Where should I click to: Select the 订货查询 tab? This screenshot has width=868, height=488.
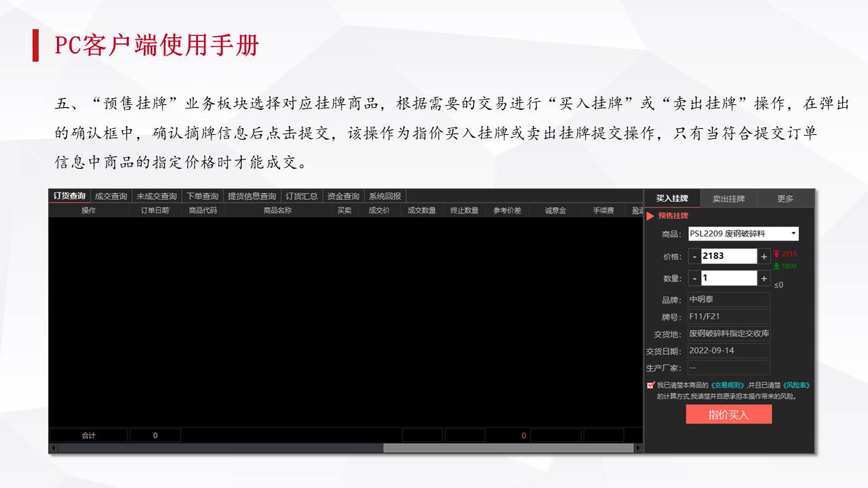pyautogui.click(x=69, y=197)
